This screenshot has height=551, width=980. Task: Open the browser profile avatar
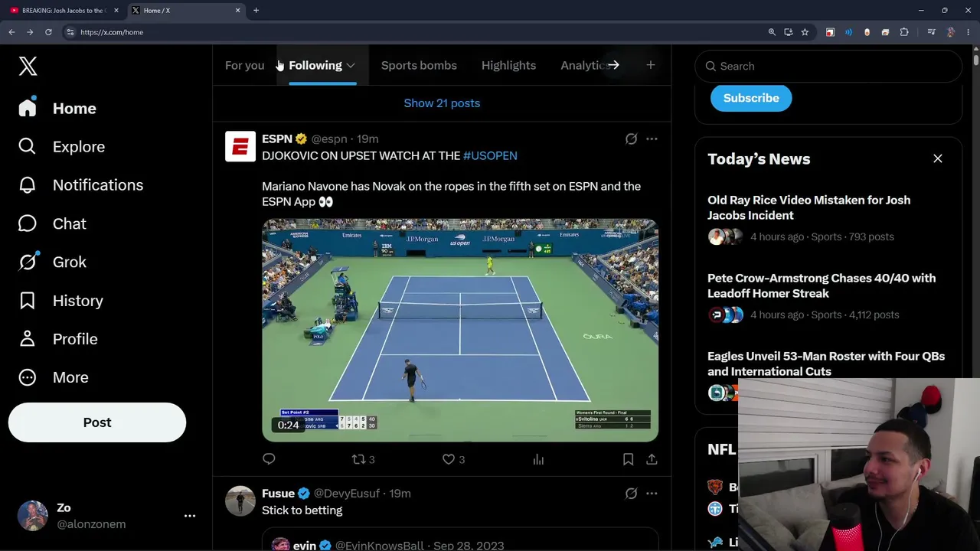(x=950, y=32)
